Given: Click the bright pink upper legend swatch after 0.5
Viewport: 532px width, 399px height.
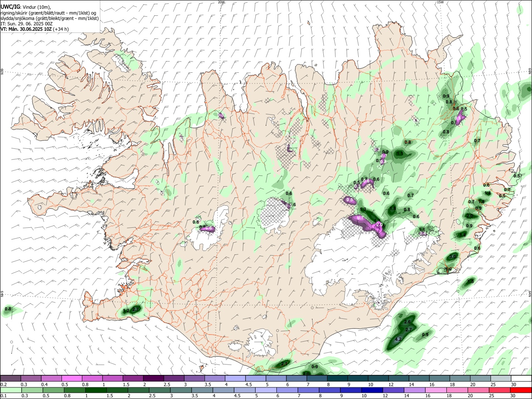Looking at the screenshot, I should [71, 379].
